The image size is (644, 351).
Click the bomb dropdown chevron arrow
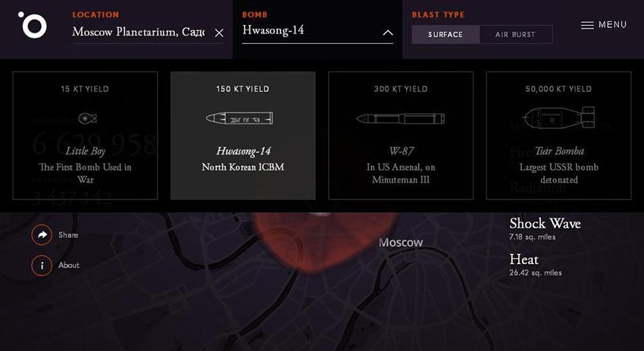[x=388, y=33]
